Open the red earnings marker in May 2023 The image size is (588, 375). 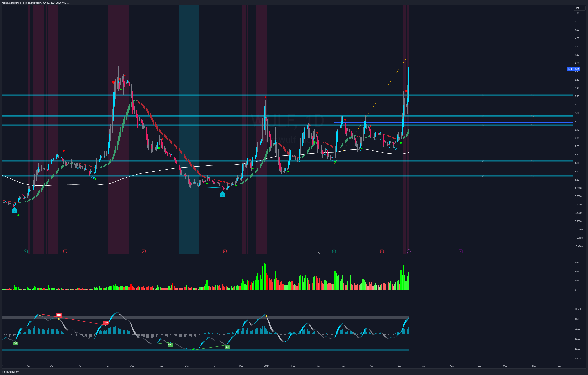(65, 251)
